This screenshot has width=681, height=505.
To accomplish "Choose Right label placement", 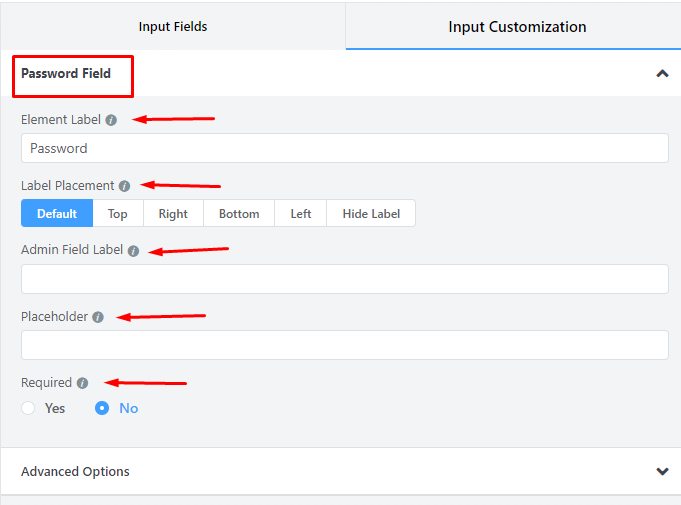I will 173,214.
